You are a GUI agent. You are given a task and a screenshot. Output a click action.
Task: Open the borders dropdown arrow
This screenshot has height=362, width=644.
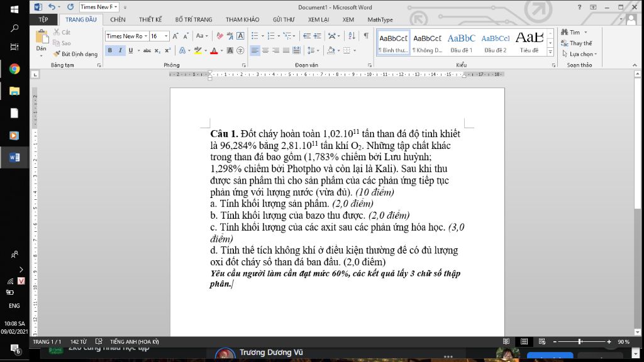[355, 50]
